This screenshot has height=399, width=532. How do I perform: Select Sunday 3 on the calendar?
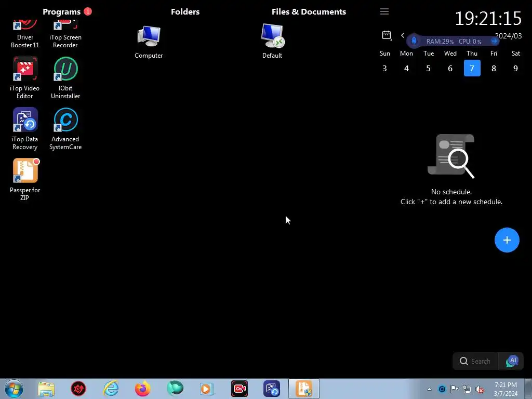click(x=385, y=68)
